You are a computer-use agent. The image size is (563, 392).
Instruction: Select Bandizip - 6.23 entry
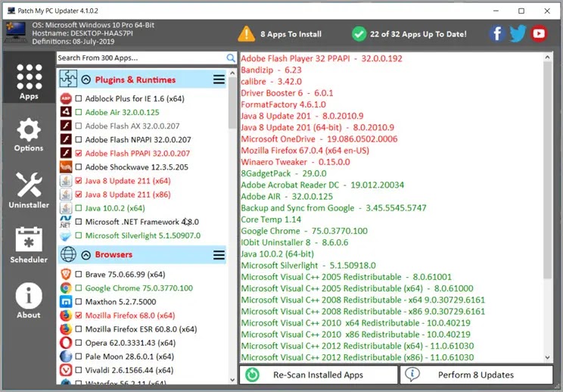coord(271,70)
